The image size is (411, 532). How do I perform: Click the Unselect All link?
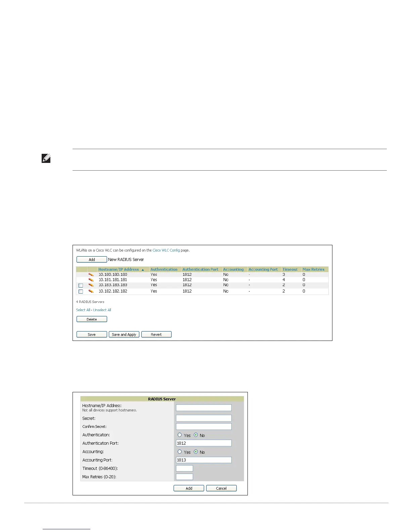[102, 310]
